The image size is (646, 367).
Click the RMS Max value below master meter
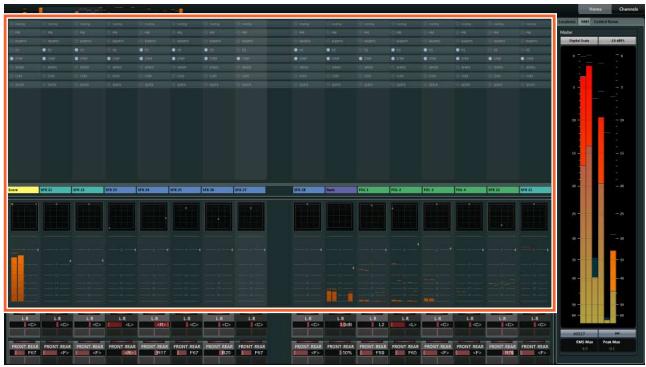[x=585, y=348]
